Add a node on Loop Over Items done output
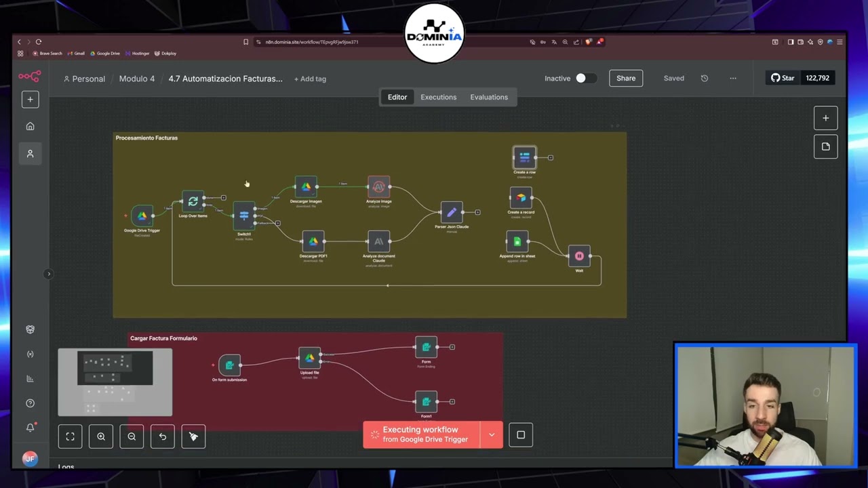Viewport: 868px width, 488px height. (224, 198)
